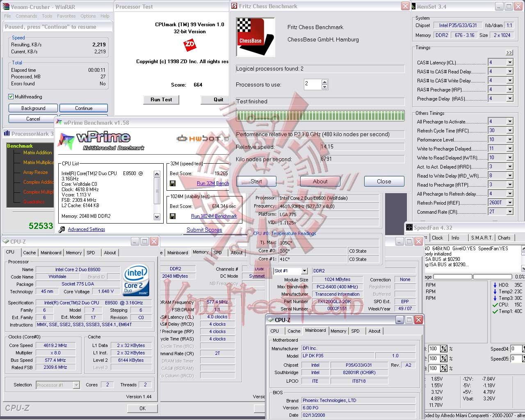Open the Commands menu in WinRAR
The height and width of the screenshot is (420, 525).
[26, 16]
